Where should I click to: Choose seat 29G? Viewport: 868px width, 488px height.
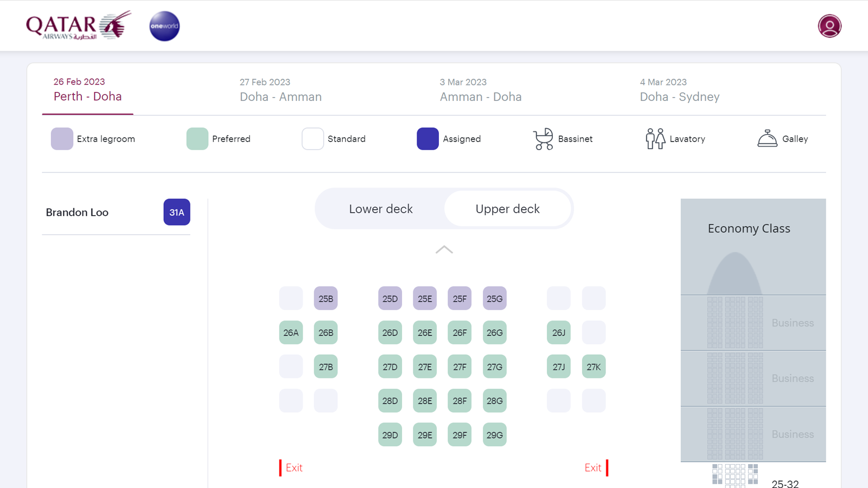pos(495,435)
